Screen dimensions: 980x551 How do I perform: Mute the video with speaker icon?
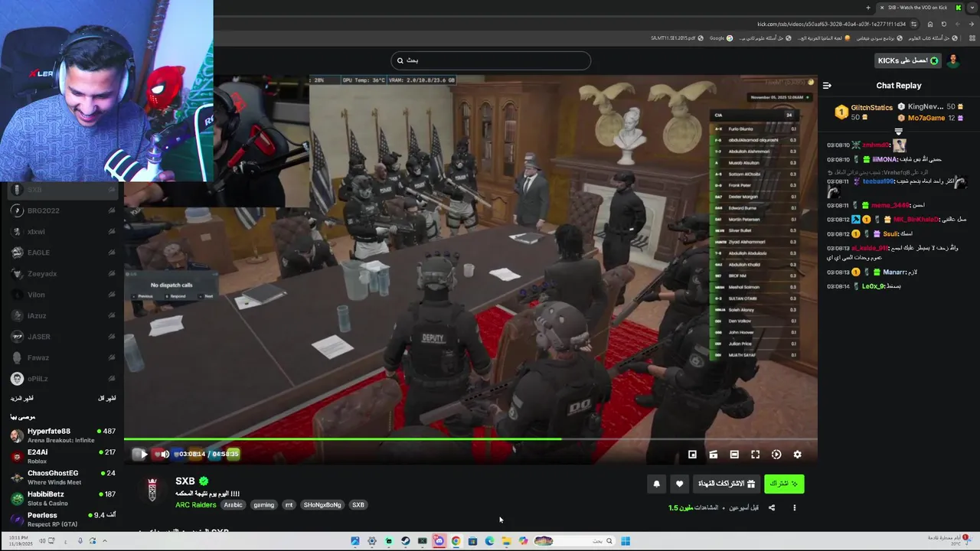point(165,454)
